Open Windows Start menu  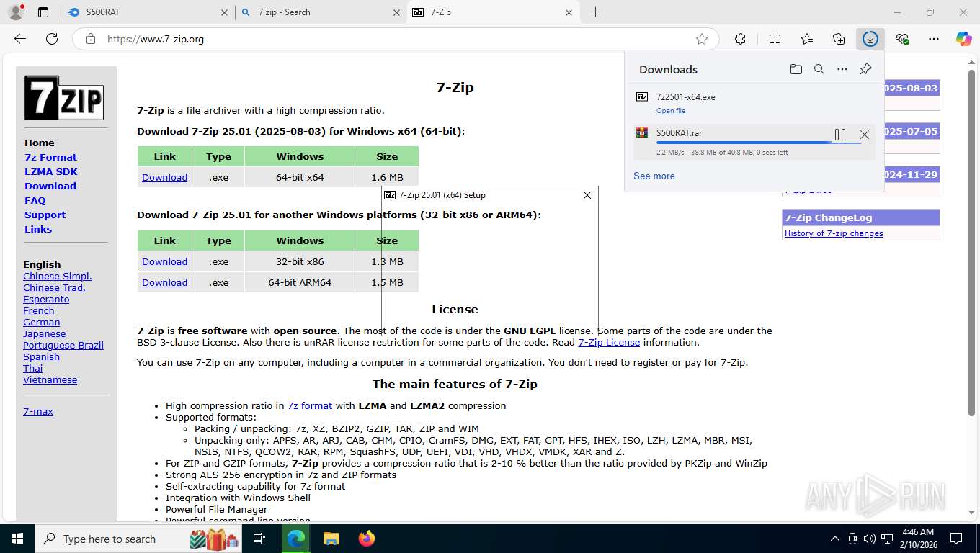(x=17, y=539)
